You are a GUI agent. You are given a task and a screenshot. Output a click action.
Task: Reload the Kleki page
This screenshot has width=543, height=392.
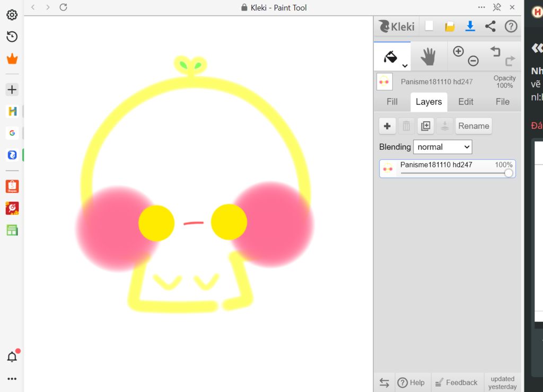click(63, 7)
